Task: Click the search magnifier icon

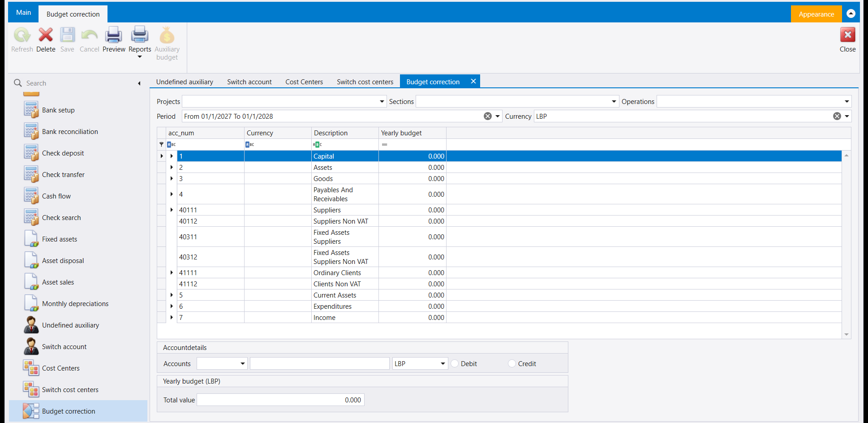Action: [x=18, y=83]
